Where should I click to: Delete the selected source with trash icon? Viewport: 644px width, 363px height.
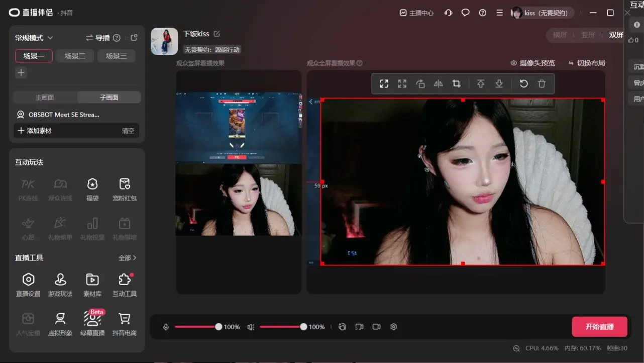click(542, 84)
